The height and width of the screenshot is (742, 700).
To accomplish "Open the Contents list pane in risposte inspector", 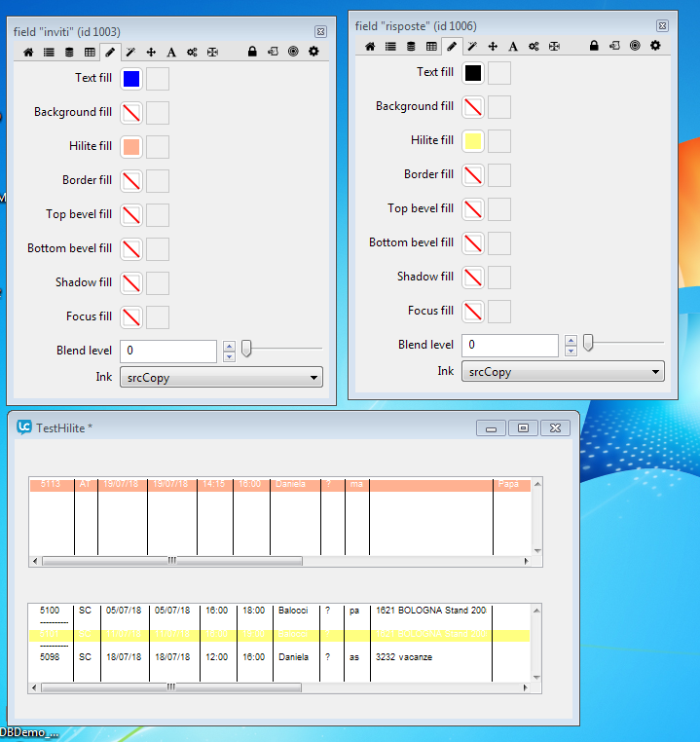I will point(390,47).
